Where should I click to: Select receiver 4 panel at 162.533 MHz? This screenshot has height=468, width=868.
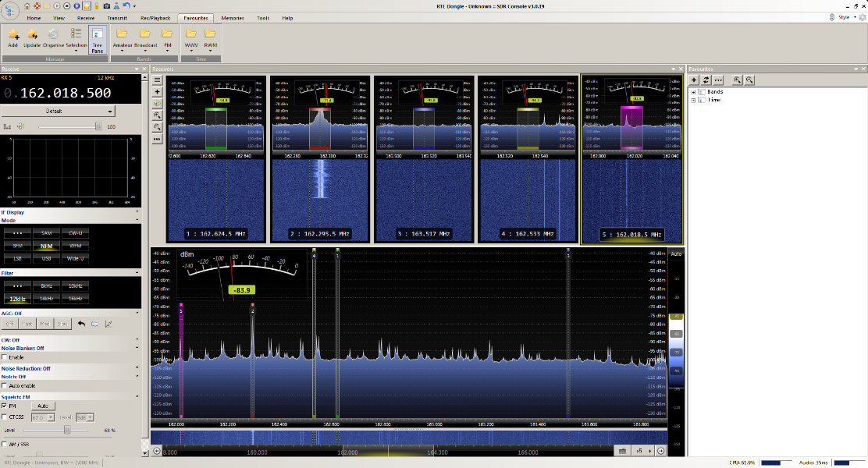pyautogui.click(x=528, y=159)
